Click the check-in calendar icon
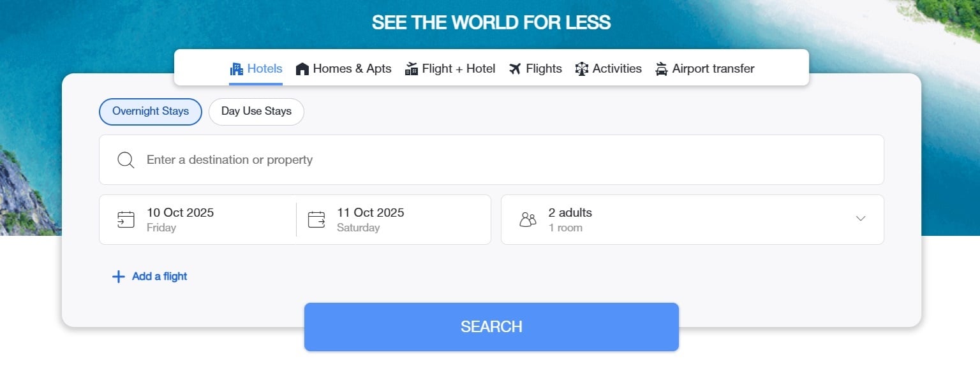Screen dimensions: 980x371 [126, 219]
